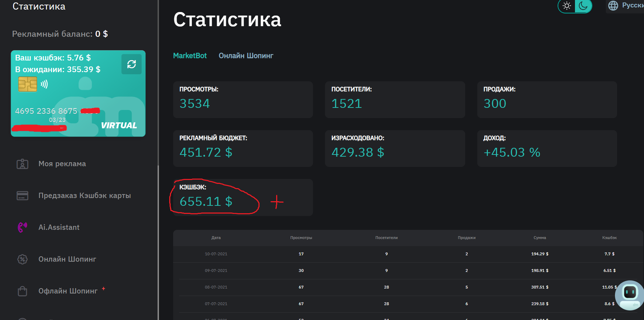This screenshot has width=644, height=320.
Task: Click the Офлайн Шопинг shopping bag icon
Action: click(22, 291)
